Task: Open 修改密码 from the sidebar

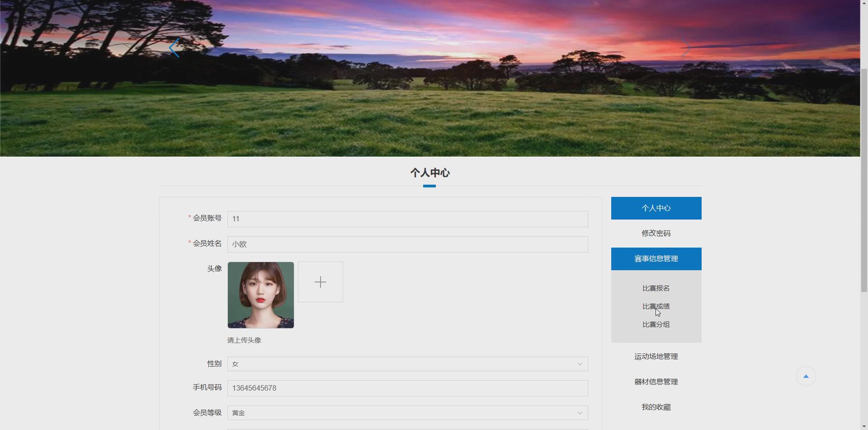Action: 656,233
